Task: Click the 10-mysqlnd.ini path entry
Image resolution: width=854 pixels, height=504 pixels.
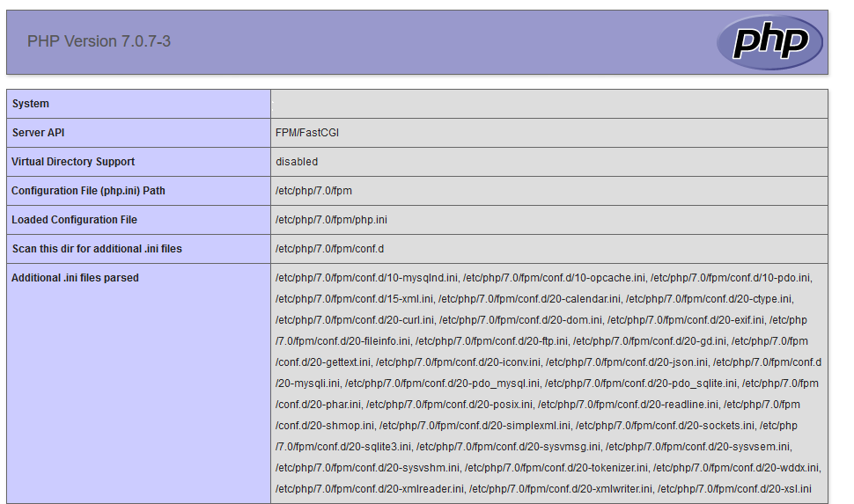Action: tap(366, 278)
